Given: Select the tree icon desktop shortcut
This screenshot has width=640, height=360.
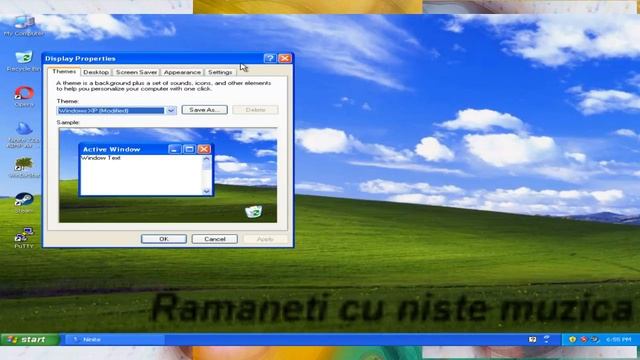Looking at the screenshot, I should 24,167.
